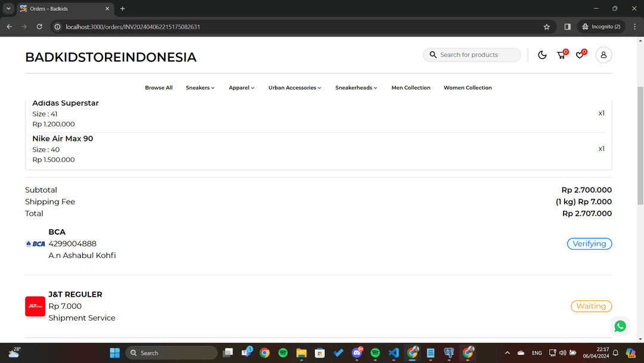
Task: Expand Urban Accessories dropdown
Action: [x=295, y=88]
